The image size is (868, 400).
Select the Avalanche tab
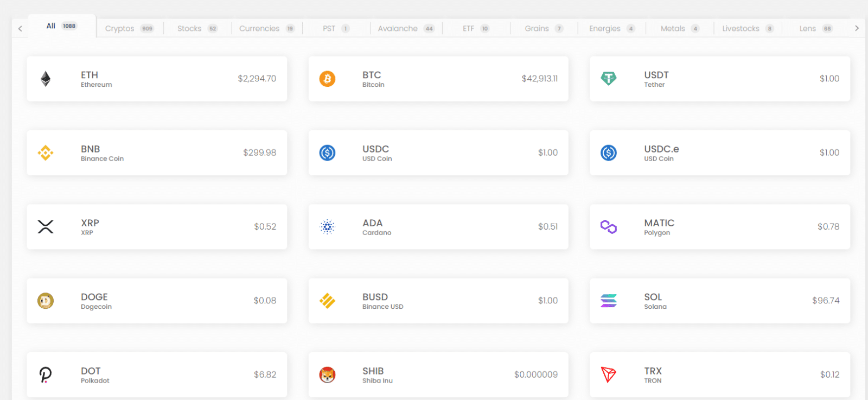398,28
